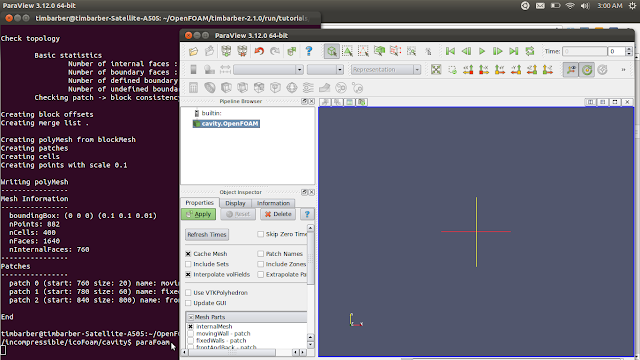Click the Glyph filter icon
This screenshot has height=360, width=640.
pyautogui.click(x=291, y=88)
